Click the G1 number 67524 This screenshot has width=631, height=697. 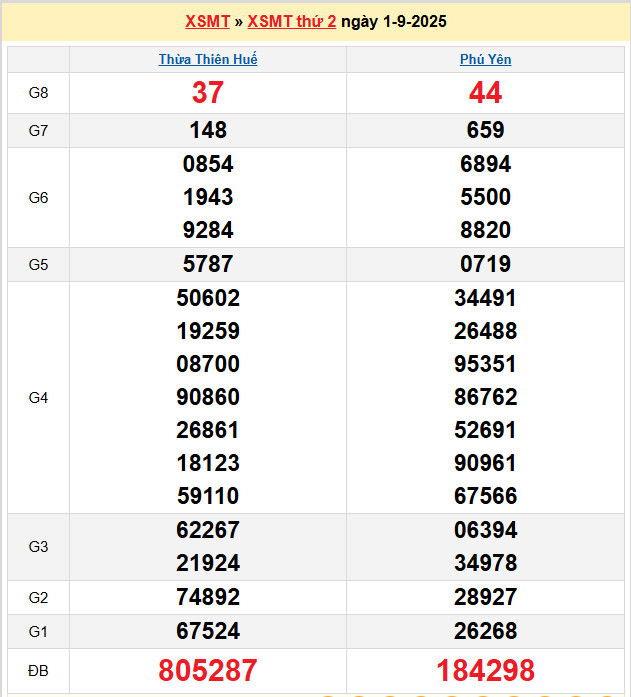(x=208, y=631)
